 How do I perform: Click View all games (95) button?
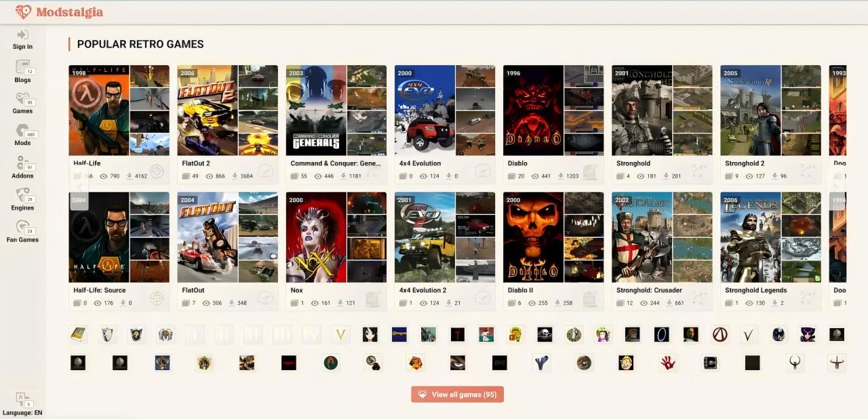(x=457, y=395)
